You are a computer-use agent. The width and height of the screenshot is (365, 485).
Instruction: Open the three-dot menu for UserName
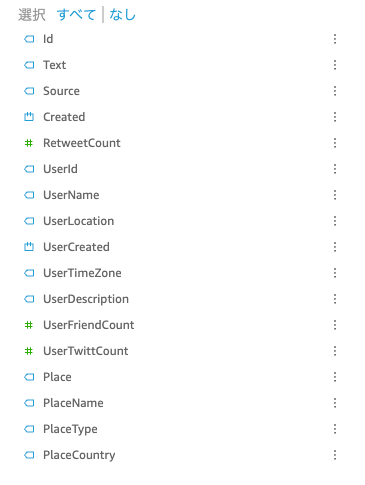(x=335, y=195)
